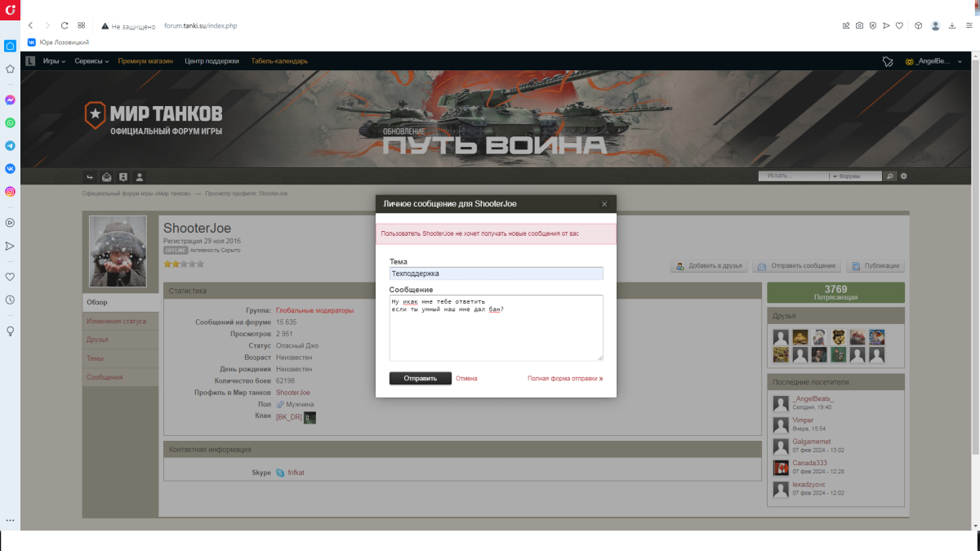Open the media player sidebar icon
Screen dimensions: 980x551
10,222
